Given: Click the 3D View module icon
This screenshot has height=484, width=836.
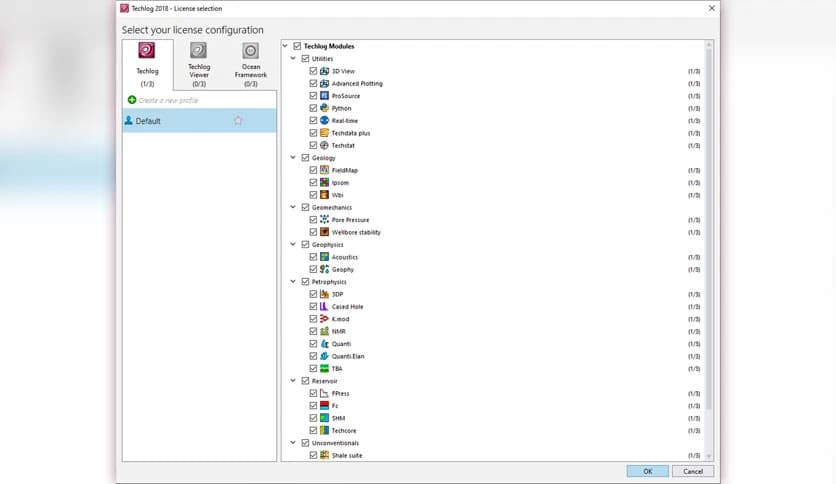Looking at the screenshot, I should tap(324, 71).
